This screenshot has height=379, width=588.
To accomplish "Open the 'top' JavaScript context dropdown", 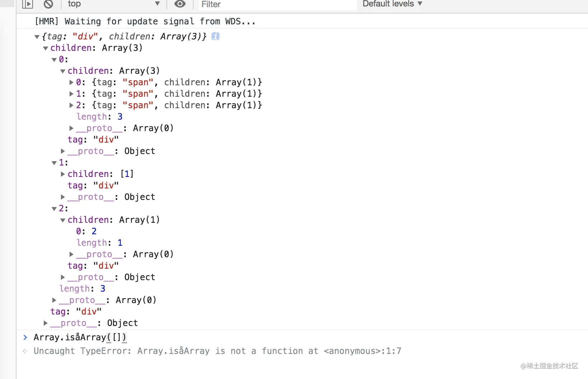I will pos(113,4).
